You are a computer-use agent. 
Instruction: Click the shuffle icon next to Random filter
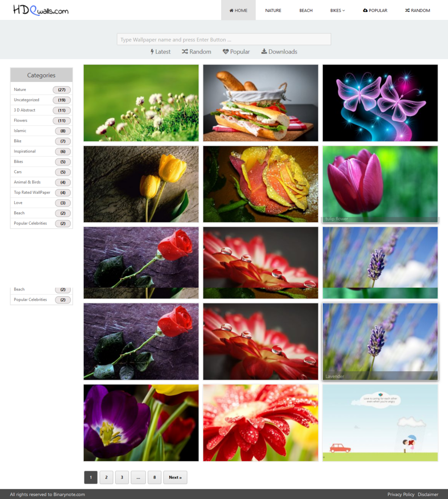pos(185,52)
